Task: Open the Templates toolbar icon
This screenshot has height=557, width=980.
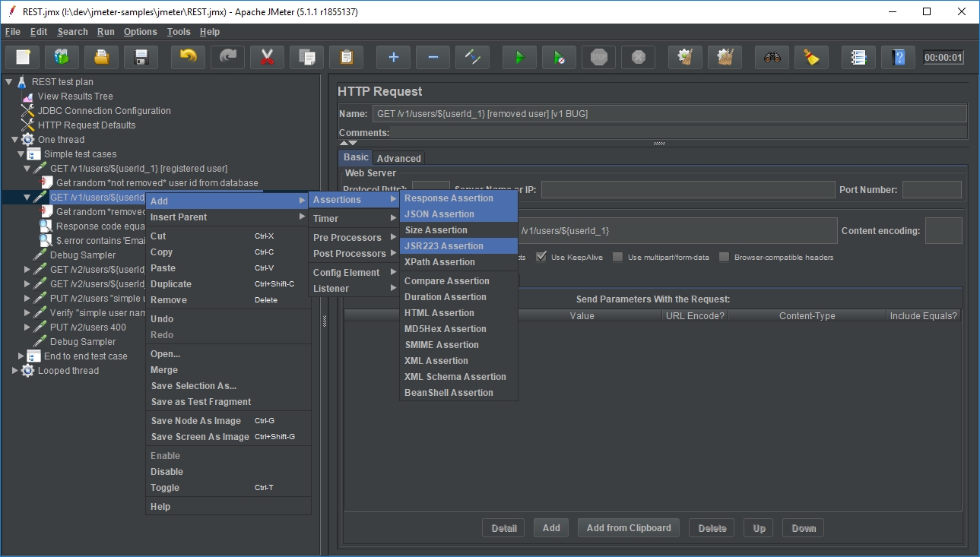Action: coord(62,57)
